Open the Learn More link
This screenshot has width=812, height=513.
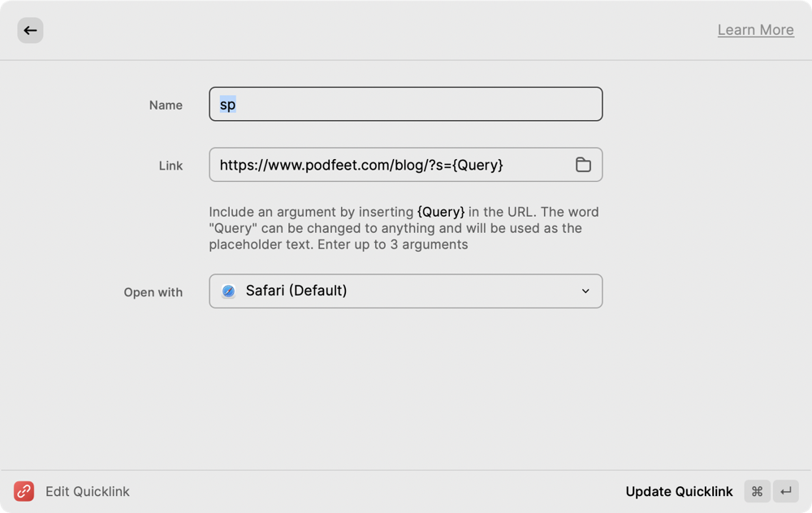click(755, 30)
